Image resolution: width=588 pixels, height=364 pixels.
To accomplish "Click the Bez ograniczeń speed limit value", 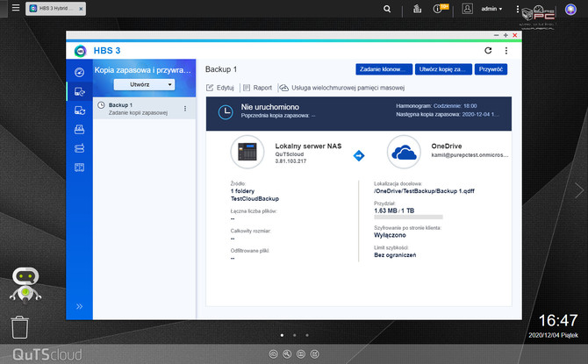I will [x=395, y=255].
